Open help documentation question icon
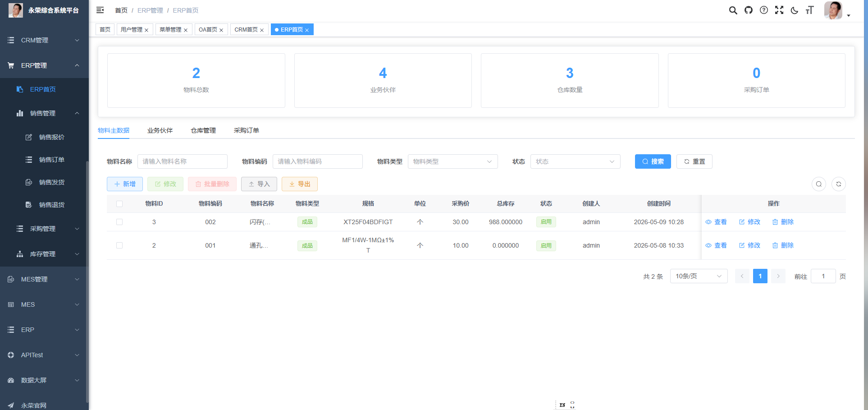 [x=764, y=10]
